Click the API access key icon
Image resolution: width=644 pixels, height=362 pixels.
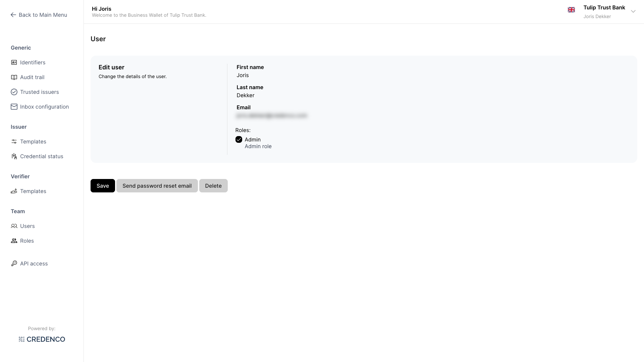click(14, 263)
